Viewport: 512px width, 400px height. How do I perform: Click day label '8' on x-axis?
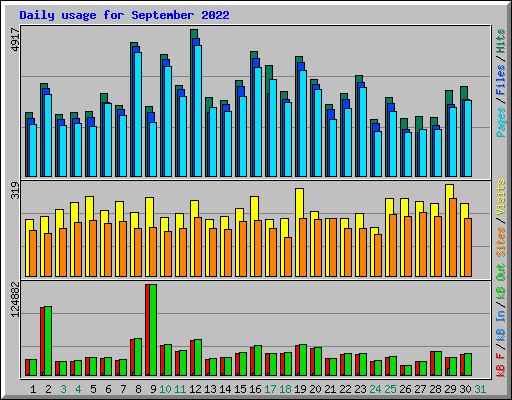click(138, 389)
